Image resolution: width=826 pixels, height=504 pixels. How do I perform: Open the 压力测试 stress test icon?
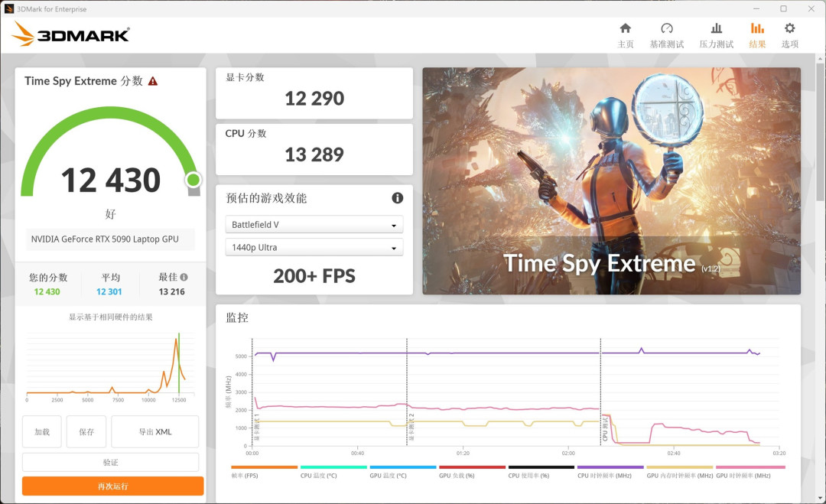pyautogui.click(x=716, y=28)
